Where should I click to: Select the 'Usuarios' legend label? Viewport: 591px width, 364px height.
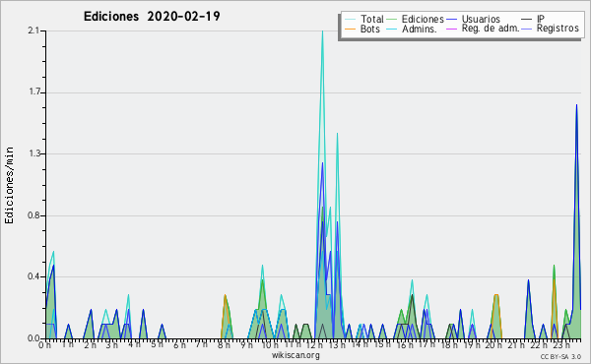click(x=481, y=19)
